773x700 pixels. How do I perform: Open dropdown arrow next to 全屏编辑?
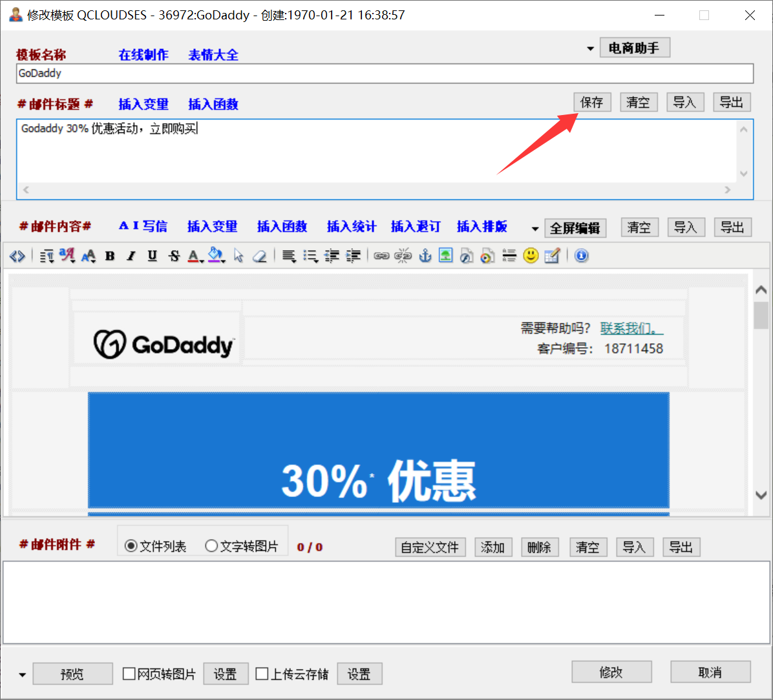click(535, 229)
